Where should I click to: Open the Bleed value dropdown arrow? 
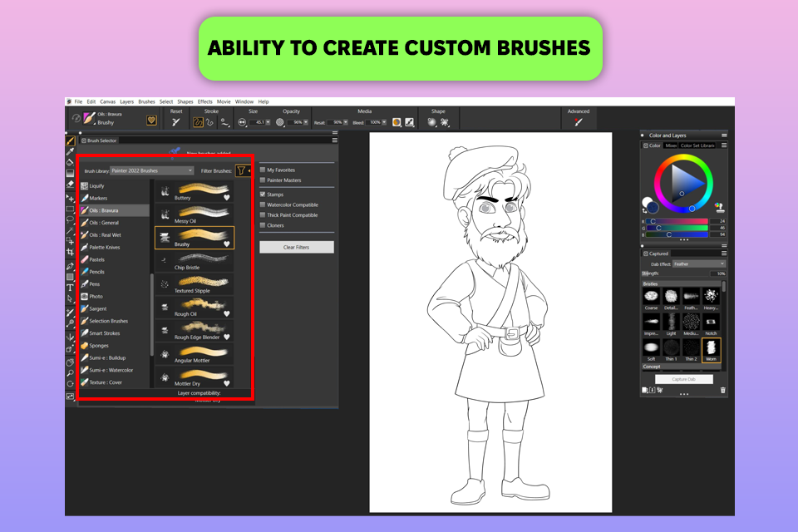(384, 122)
